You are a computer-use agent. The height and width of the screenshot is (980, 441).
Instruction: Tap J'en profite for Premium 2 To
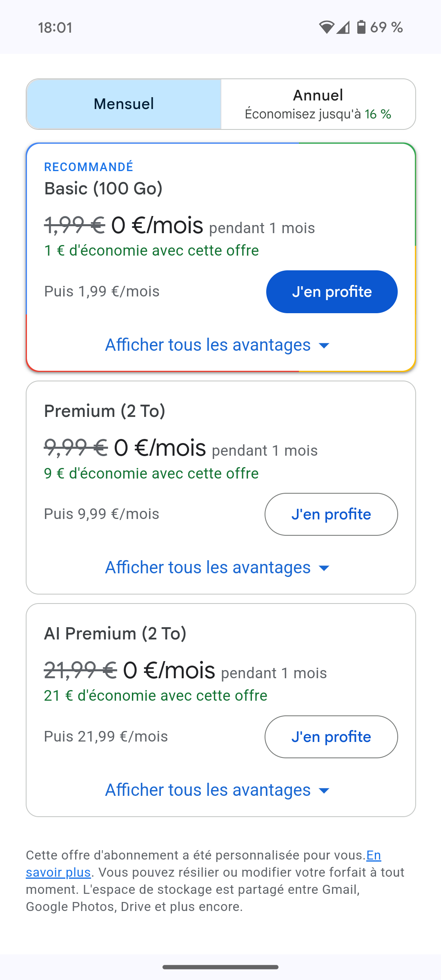[x=331, y=514]
